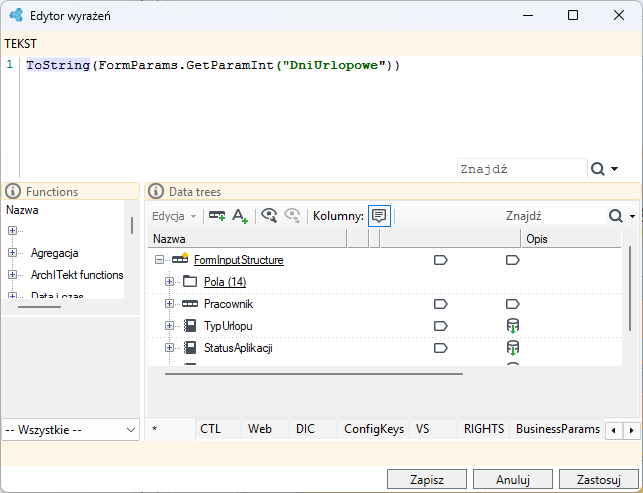Click the add structure toolbar icon
The image size is (643, 493).
(217, 215)
